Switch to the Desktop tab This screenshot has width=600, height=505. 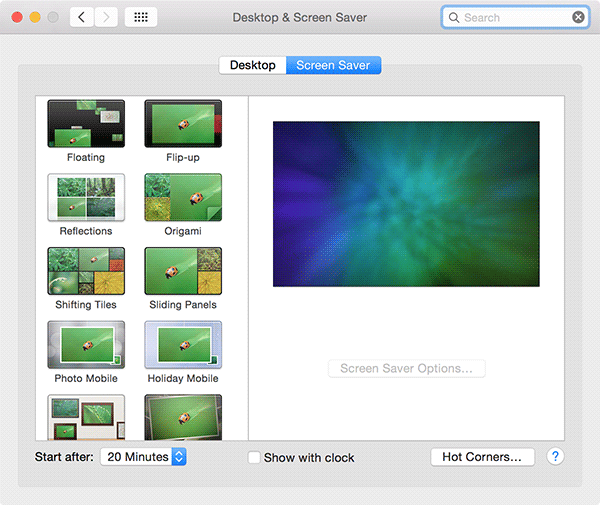[252, 65]
